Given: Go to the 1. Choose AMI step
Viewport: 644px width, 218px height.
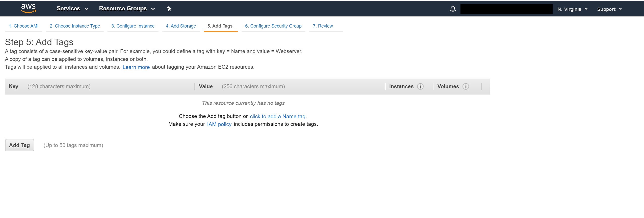Looking at the screenshot, I should click(x=24, y=26).
